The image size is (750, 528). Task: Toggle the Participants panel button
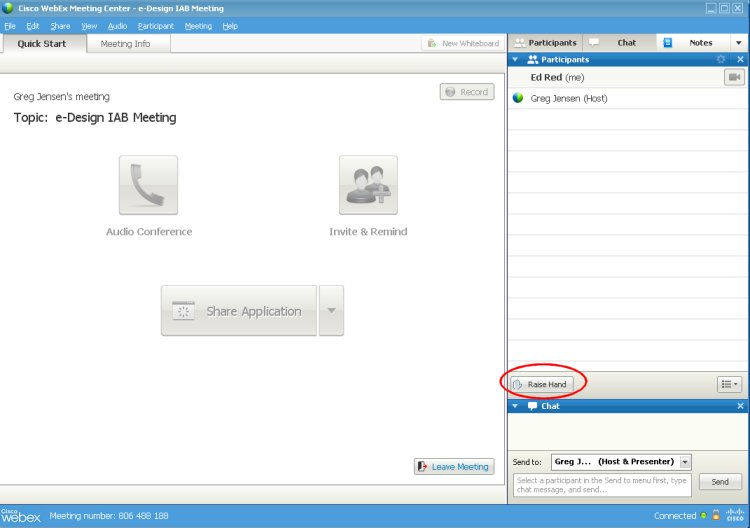click(545, 43)
